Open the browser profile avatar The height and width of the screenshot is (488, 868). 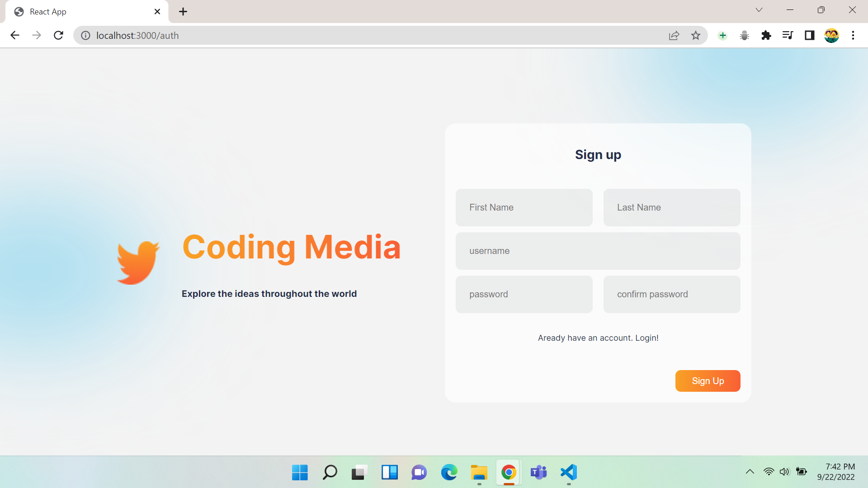pos(831,35)
